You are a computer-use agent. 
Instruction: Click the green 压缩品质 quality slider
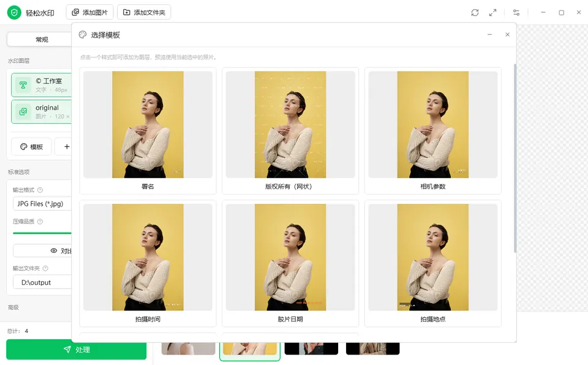[x=42, y=233]
